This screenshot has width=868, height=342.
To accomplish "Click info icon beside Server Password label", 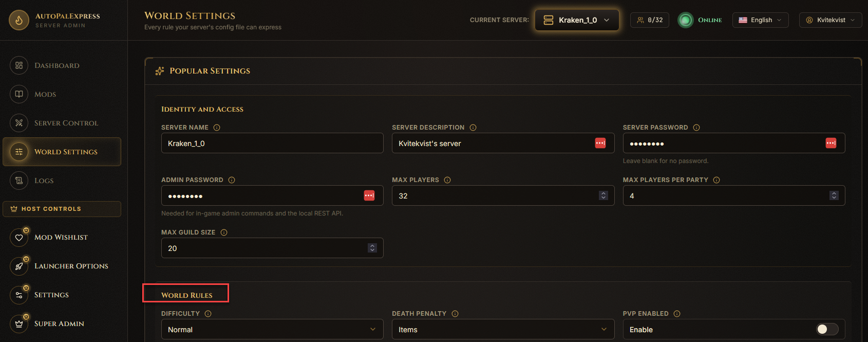I will coord(696,128).
